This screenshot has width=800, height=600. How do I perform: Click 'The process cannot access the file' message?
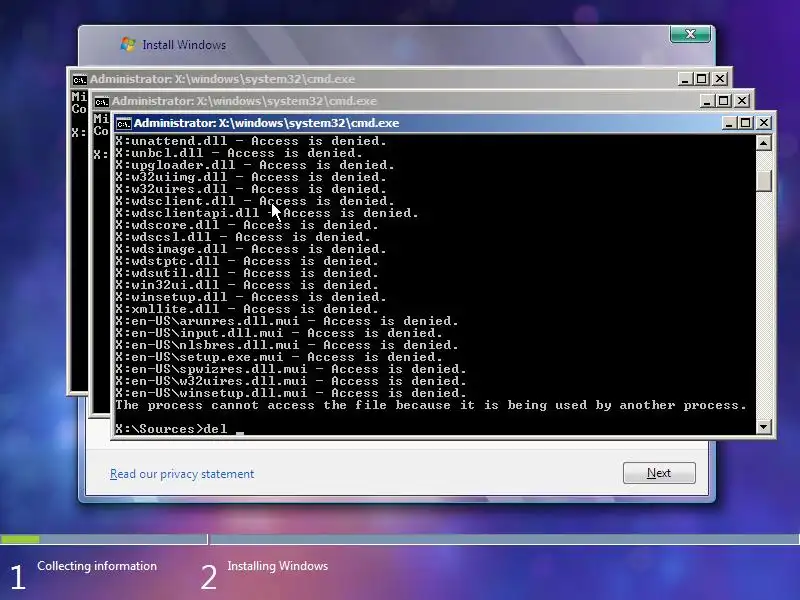[431, 405]
